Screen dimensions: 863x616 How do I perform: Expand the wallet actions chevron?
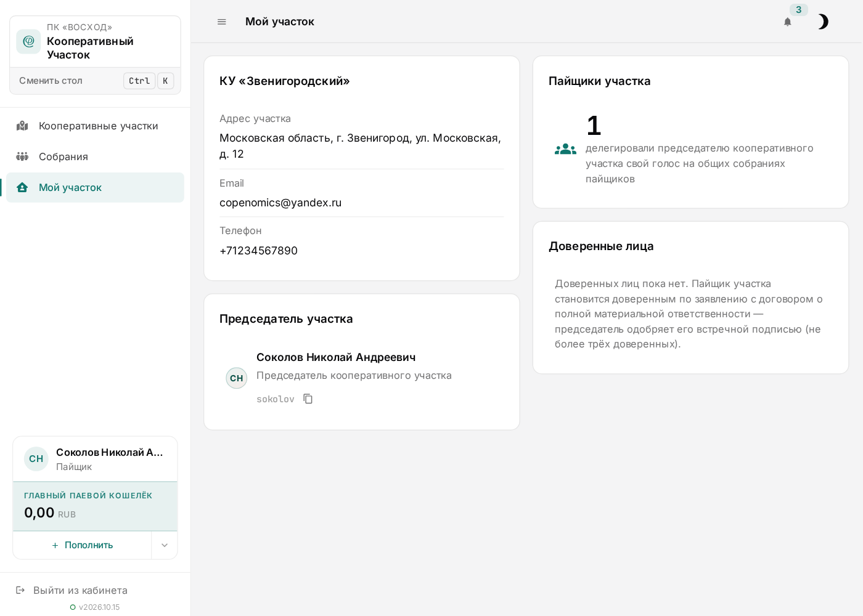(x=165, y=545)
